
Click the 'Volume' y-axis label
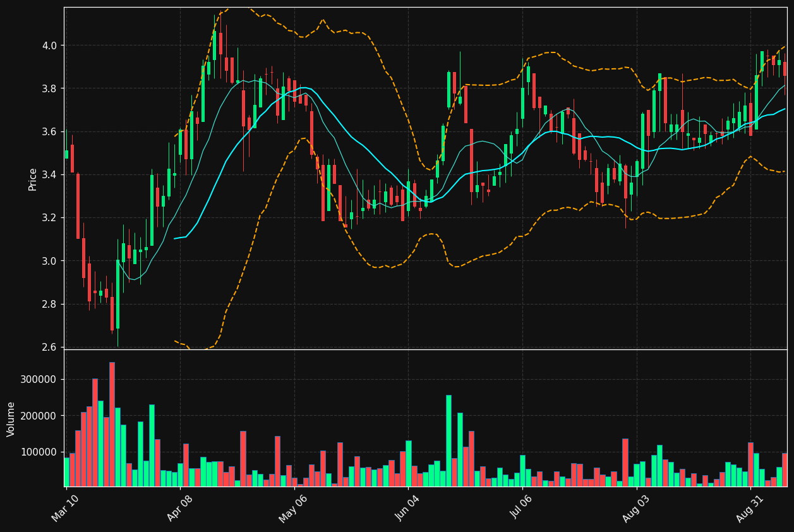click(11, 419)
